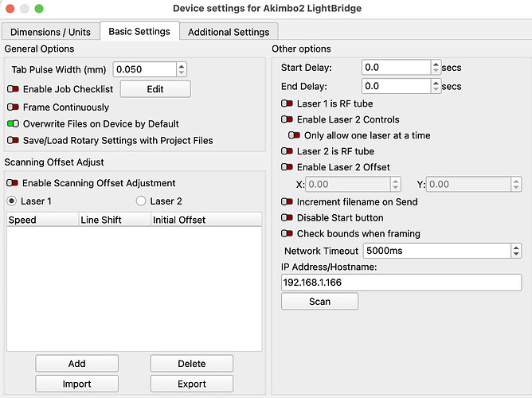
Task: Turn off Overwrite Files on Device by Default
Action: pyautogui.click(x=14, y=124)
